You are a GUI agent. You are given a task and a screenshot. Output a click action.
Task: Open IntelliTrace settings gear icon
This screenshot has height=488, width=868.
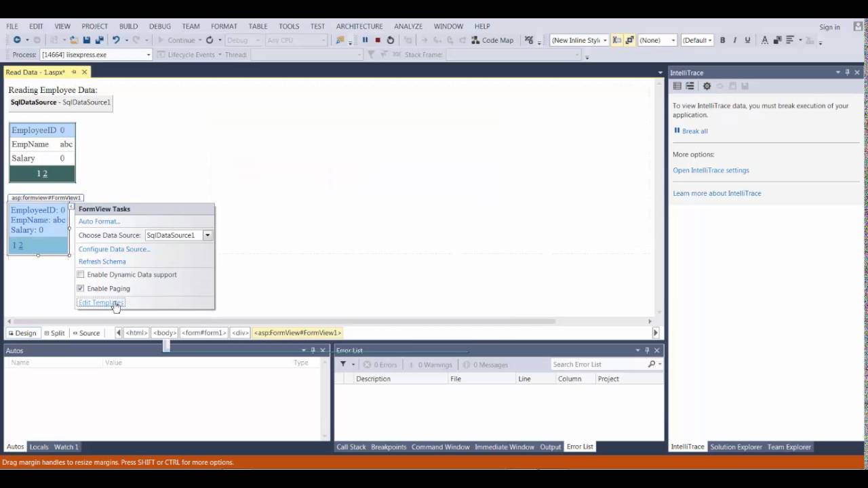tap(707, 86)
